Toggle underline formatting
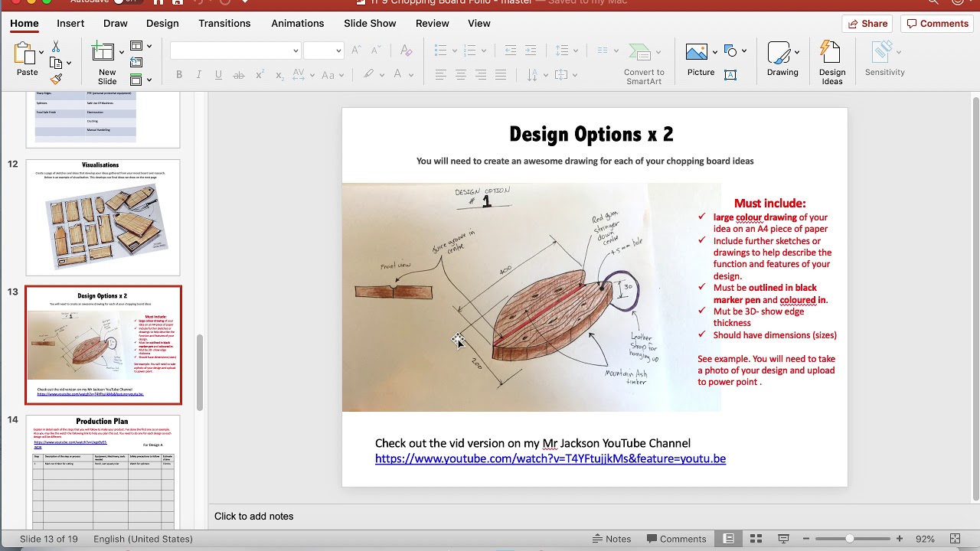980x551 pixels. click(x=218, y=75)
